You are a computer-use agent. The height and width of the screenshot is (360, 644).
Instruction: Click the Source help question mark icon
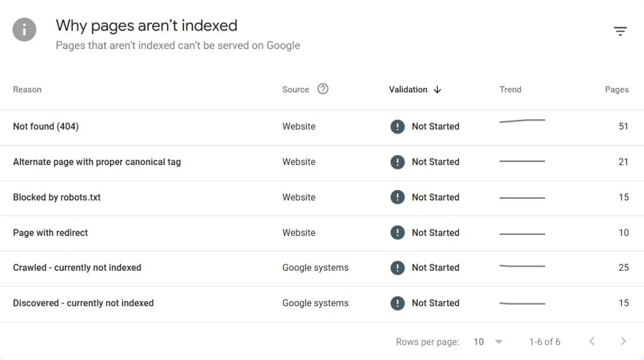[323, 89]
